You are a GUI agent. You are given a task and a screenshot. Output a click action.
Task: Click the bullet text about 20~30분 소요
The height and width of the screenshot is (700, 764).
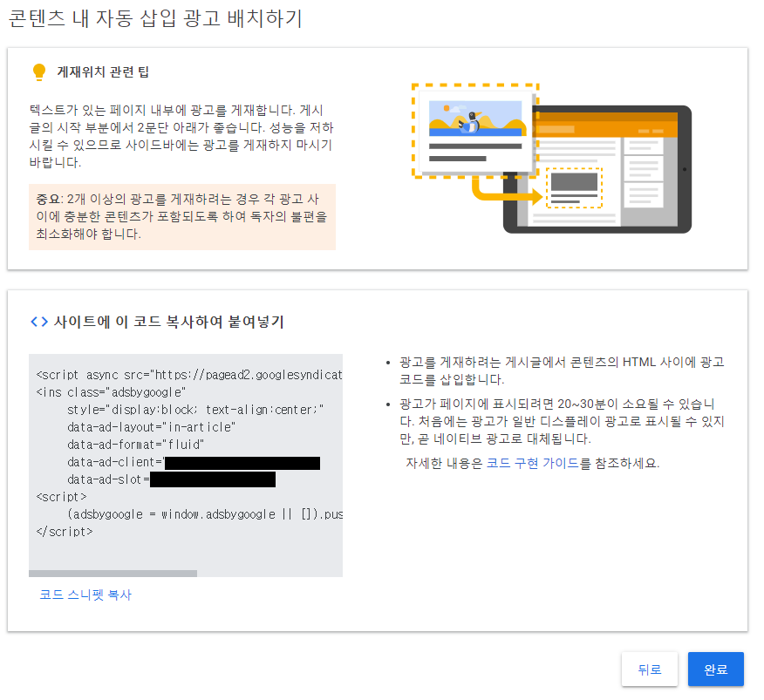point(562,421)
